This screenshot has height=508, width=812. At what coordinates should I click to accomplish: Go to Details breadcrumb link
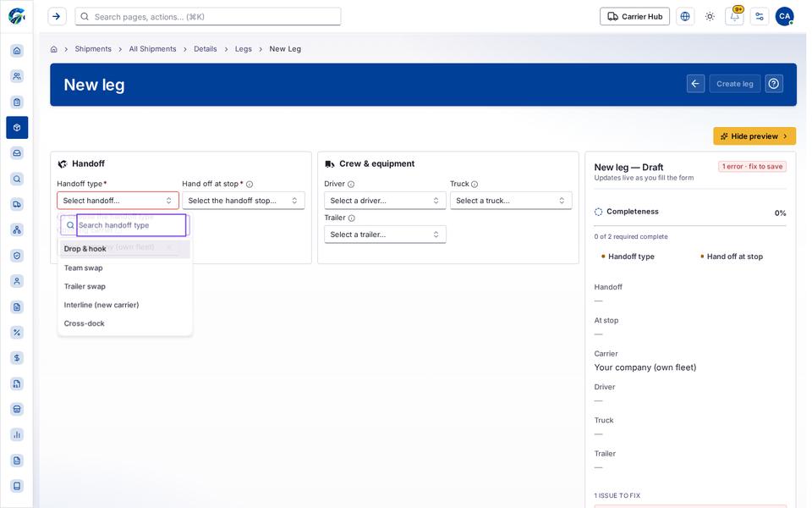[x=206, y=49]
